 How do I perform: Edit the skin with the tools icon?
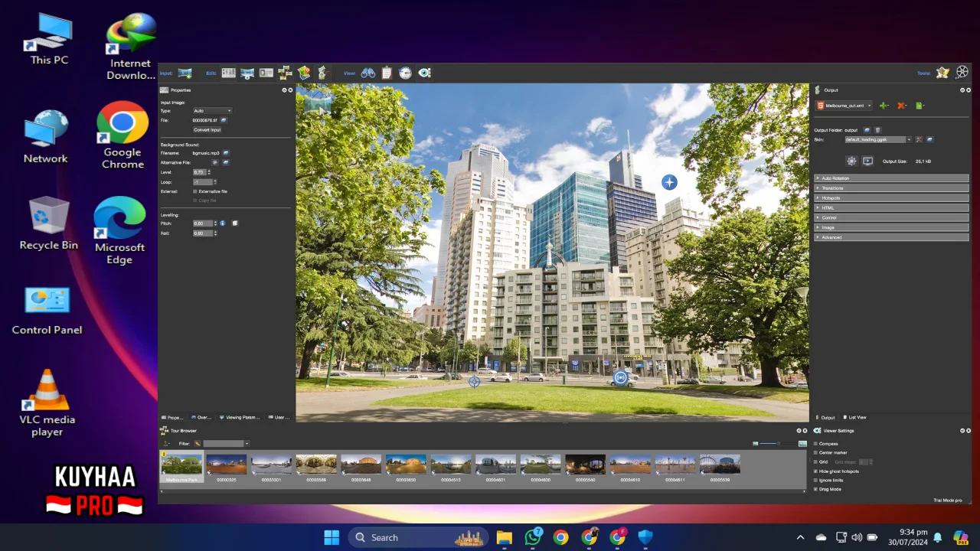pyautogui.click(x=919, y=139)
